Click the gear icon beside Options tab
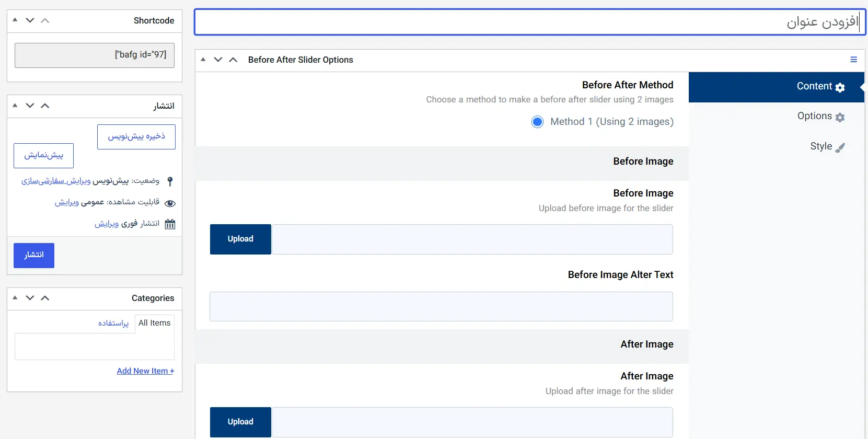868x439 pixels. [x=840, y=117]
